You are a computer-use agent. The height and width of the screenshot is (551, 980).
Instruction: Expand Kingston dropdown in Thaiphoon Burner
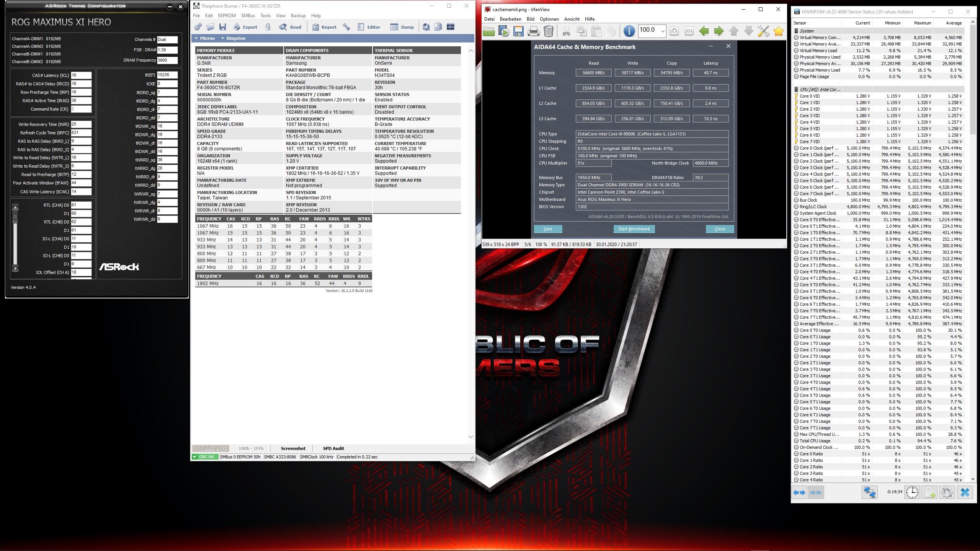click(233, 38)
